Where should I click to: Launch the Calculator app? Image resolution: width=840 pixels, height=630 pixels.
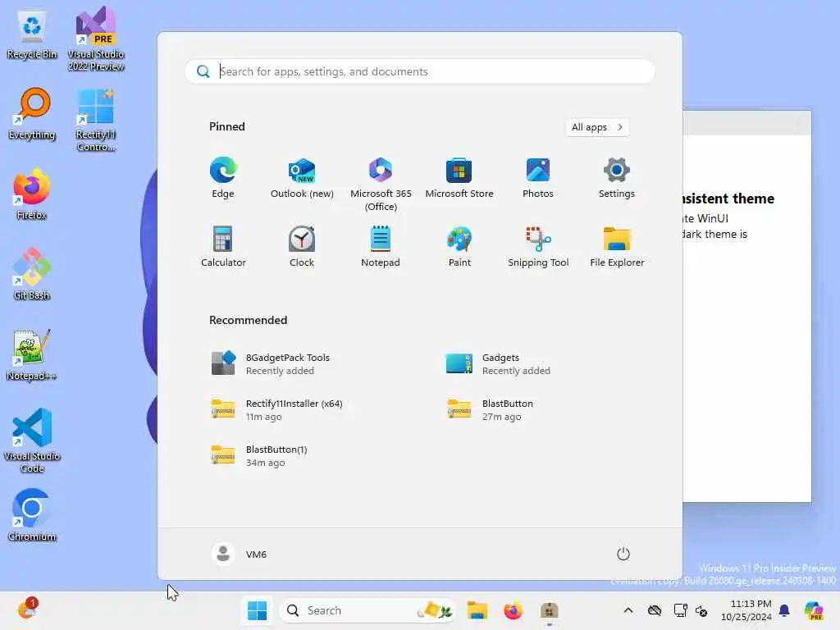click(x=223, y=246)
